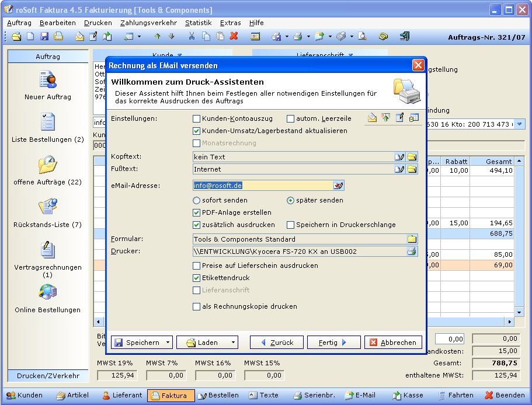The image size is (532, 405).
Task: Expand the Laden button dropdown arrow
Action: pos(233,343)
